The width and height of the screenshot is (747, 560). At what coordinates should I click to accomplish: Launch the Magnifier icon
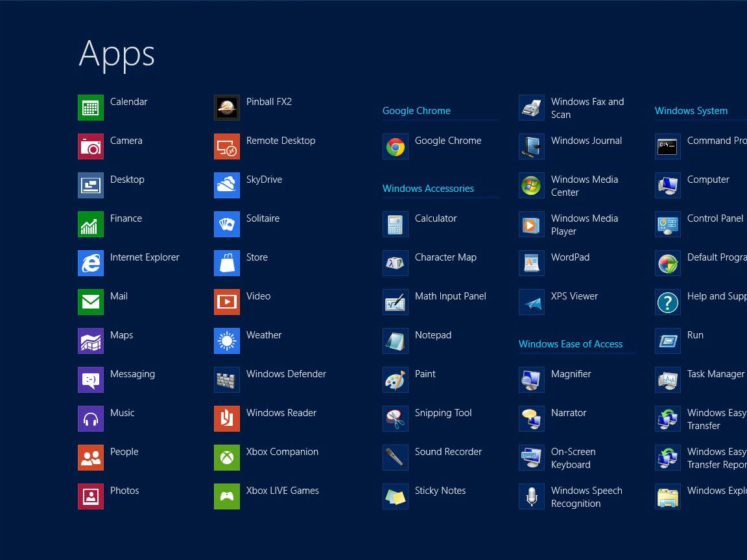(532, 380)
